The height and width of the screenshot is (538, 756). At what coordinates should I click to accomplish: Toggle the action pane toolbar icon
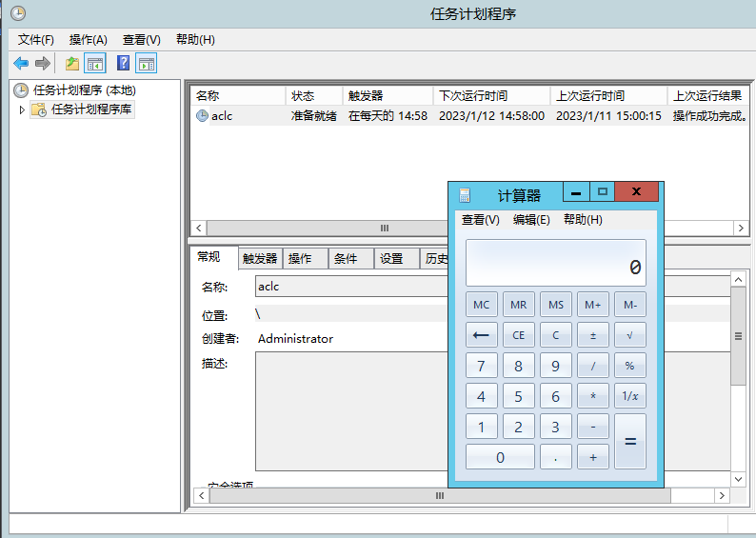click(146, 63)
